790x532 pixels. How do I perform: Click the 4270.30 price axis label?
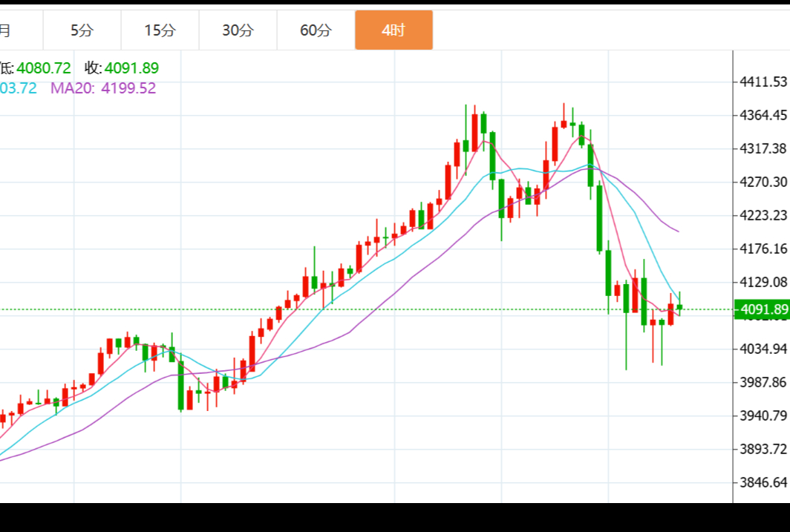click(x=763, y=182)
